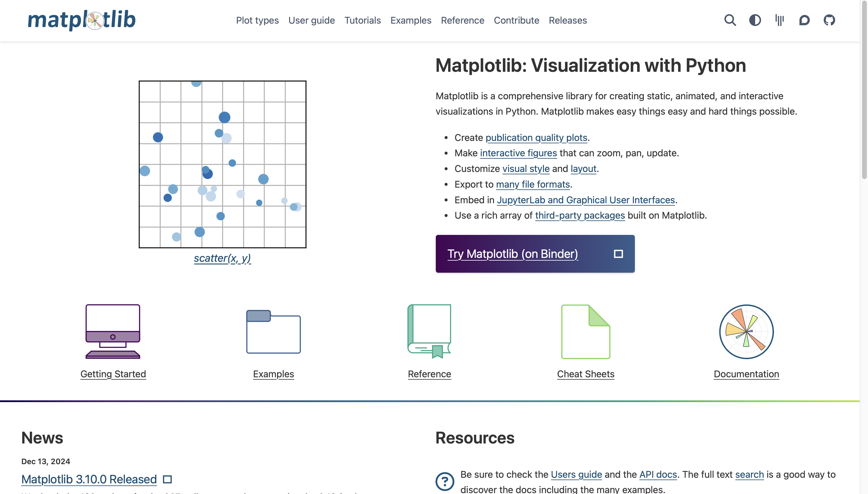Click the matplotlib logo in header
The image size is (868, 494).
(82, 20)
